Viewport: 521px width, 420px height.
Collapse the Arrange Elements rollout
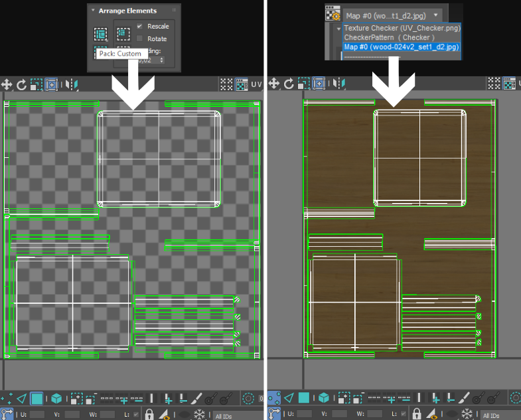coord(94,11)
